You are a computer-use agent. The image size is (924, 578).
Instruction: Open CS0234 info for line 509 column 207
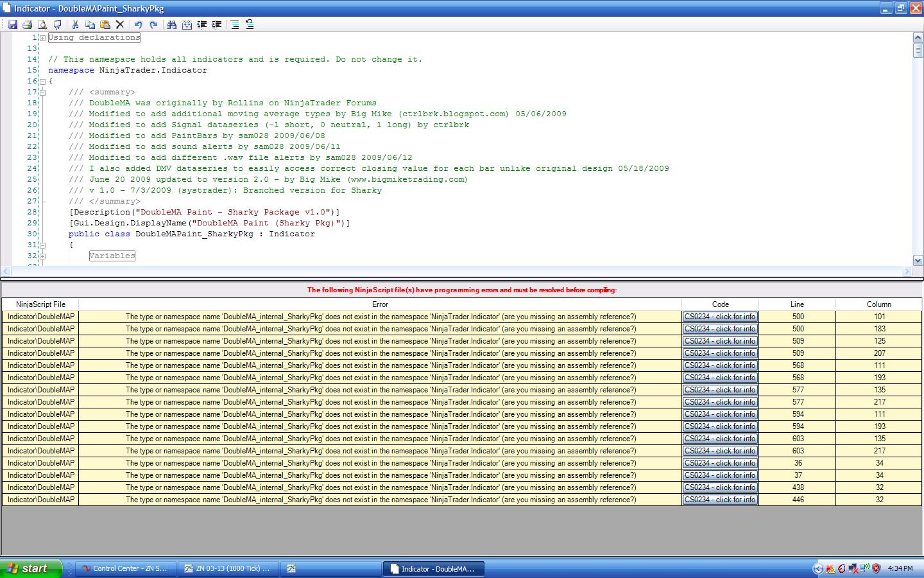pos(720,353)
